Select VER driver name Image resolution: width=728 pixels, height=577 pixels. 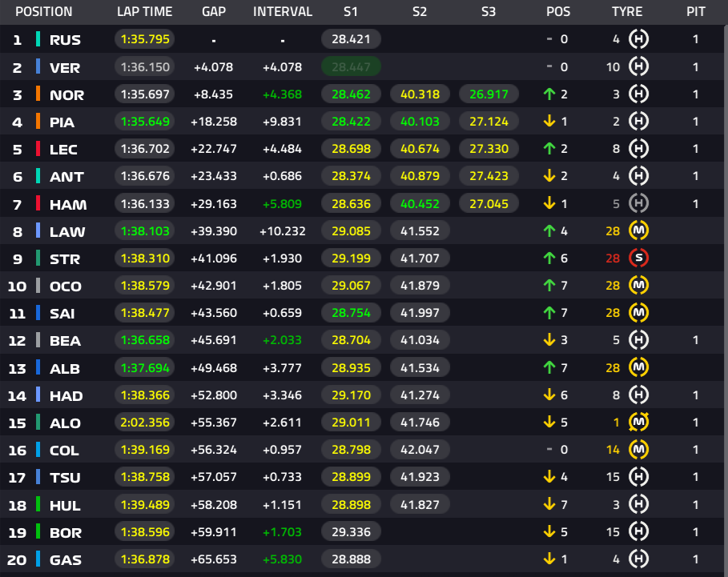[x=65, y=68]
